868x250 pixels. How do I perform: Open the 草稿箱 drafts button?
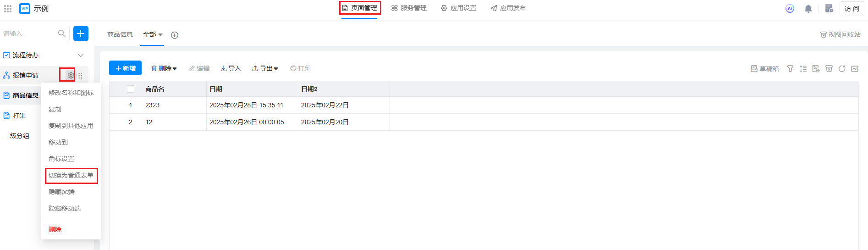[x=764, y=69]
